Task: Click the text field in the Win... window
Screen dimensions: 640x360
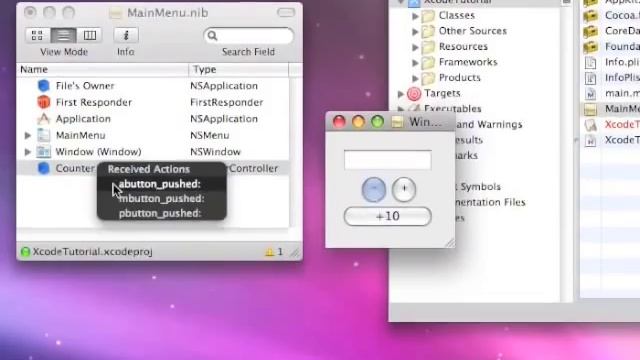Action: 387,160
